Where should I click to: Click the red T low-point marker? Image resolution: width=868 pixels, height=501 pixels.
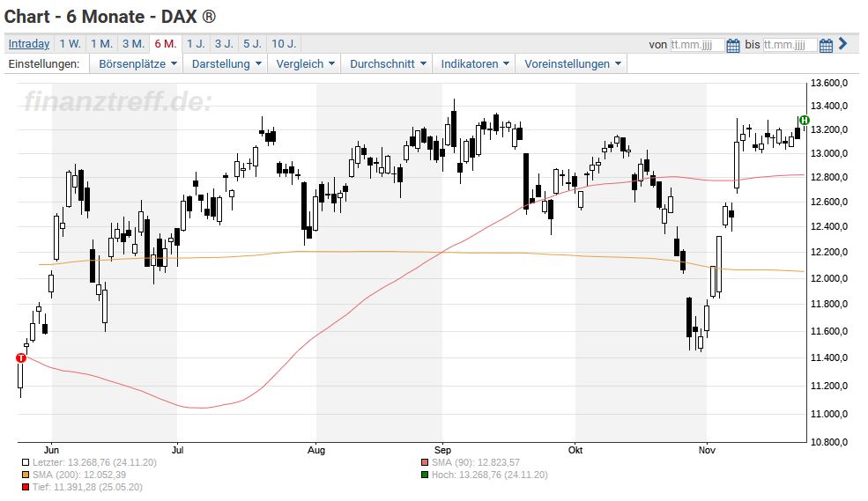(x=21, y=358)
